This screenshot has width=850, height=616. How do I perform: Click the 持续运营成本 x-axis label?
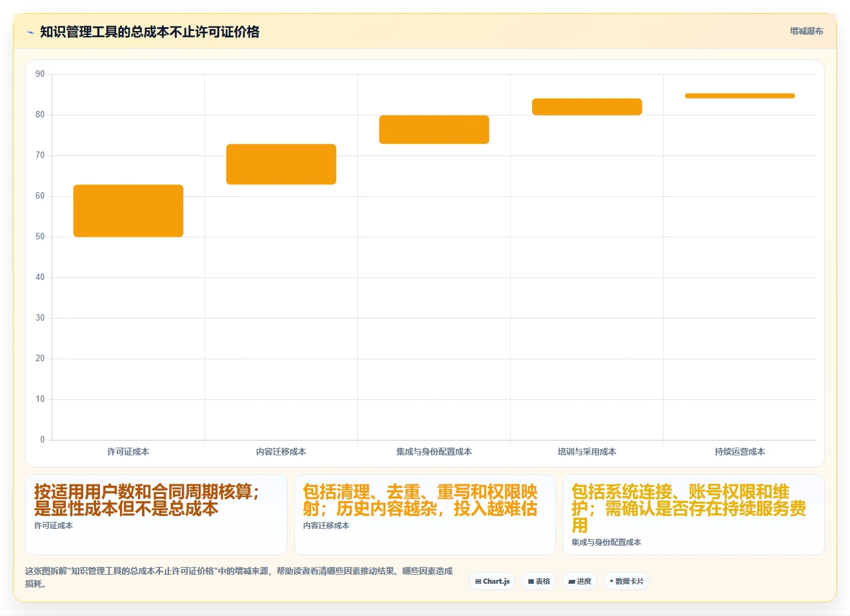[740, 452]
